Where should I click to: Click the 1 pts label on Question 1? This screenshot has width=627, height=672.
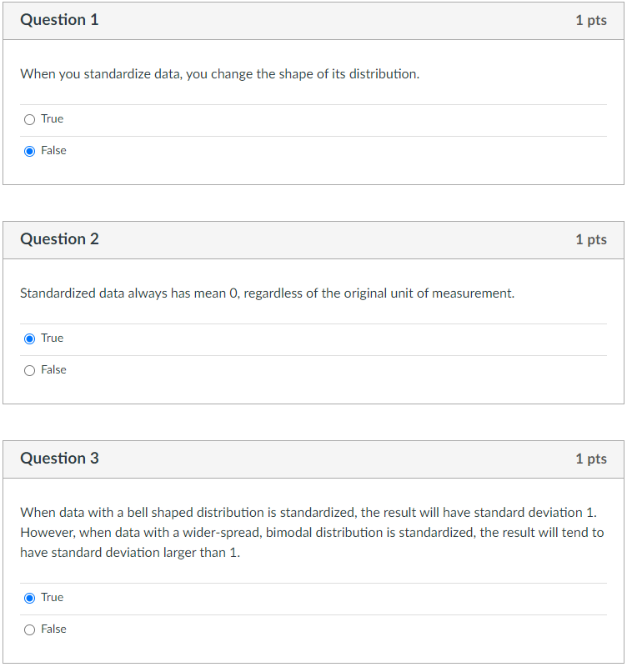pyautogui.click(x=591, y=20)
